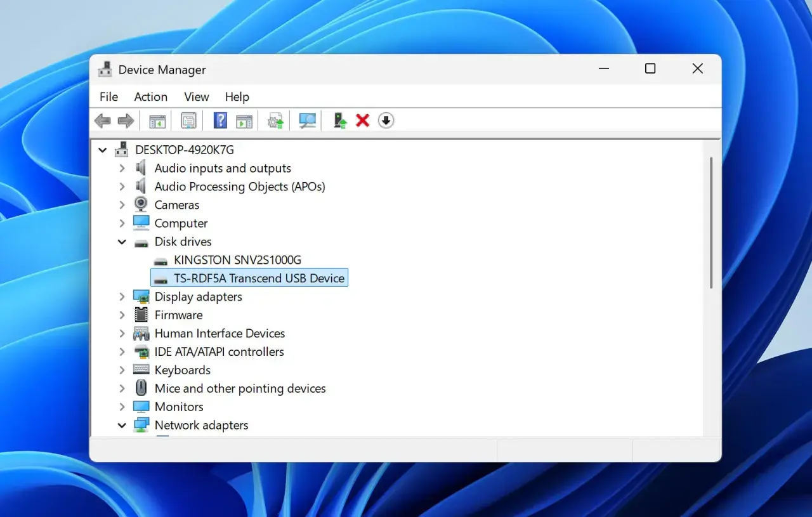Minimize the Device Manager window
The height and width of the screenshot is (517, 812).
(603, 69)
